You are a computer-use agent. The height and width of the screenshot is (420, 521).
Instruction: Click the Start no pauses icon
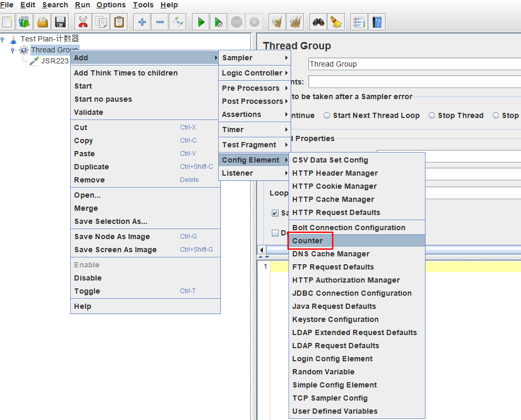pyautogui.click(x=218, y=22)
